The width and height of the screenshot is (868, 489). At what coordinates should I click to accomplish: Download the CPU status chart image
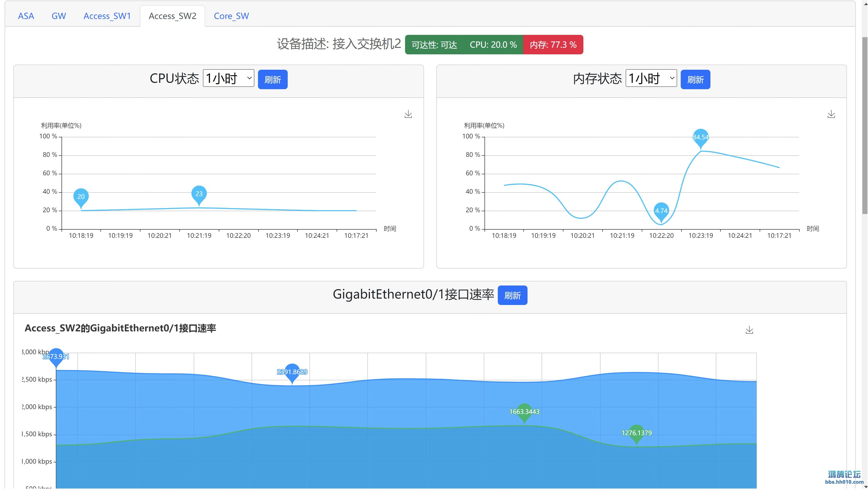[408, 114]
